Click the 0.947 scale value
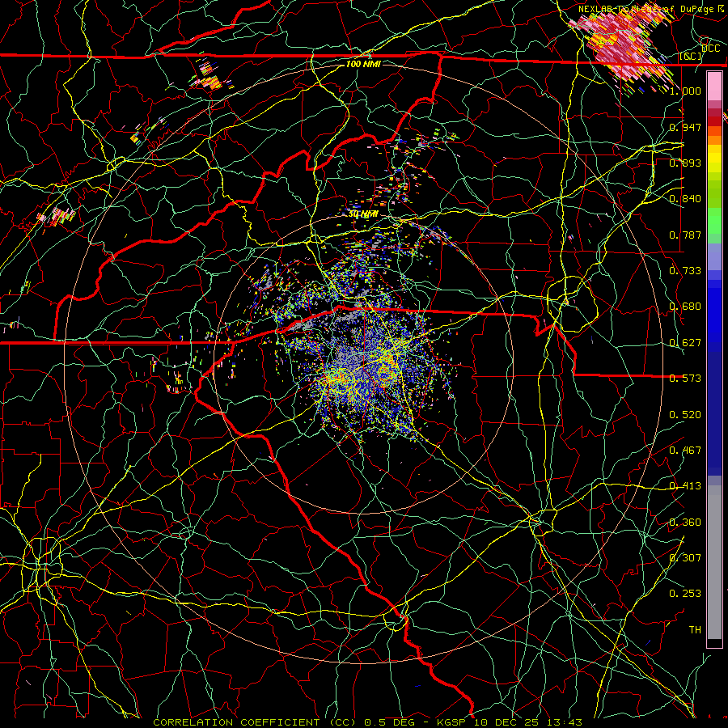The image size is (728, 728). [x=685, y=127]
